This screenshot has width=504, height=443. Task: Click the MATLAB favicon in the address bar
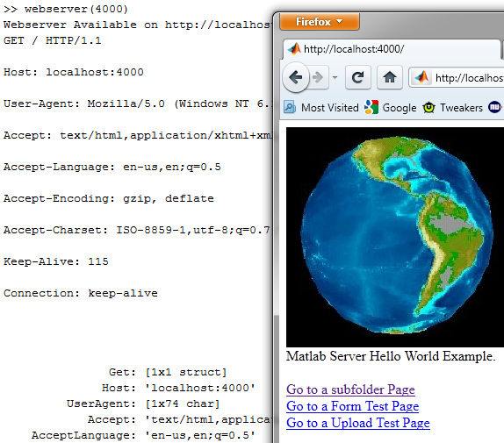[x=421, y=77]
